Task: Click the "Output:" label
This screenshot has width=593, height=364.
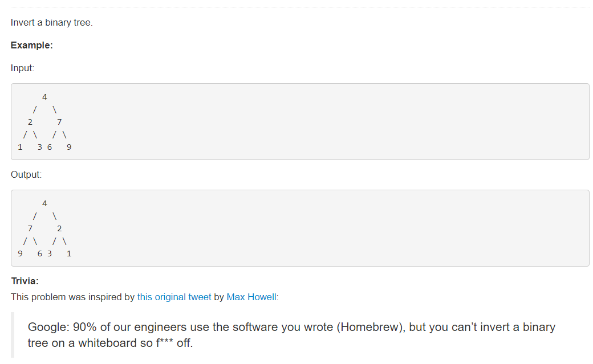Action: tap(26, 175)
